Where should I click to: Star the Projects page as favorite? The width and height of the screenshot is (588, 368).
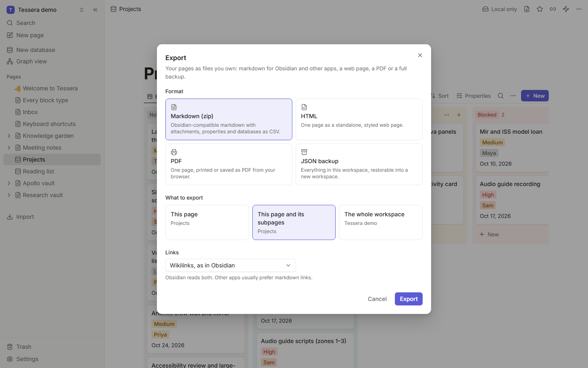tap(540, 9)
